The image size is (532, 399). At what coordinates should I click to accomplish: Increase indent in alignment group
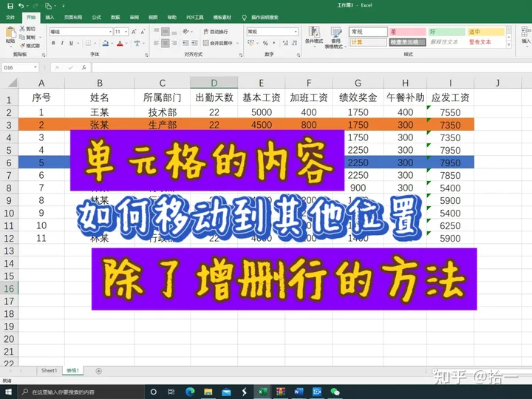pos(194,43)
